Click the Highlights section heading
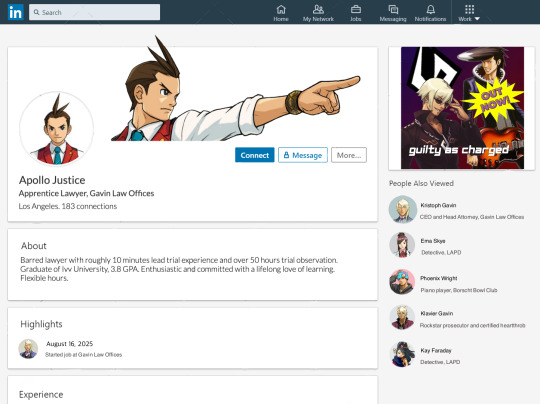Viewport: 540px width, 404px height. click(x=41, y=324)
